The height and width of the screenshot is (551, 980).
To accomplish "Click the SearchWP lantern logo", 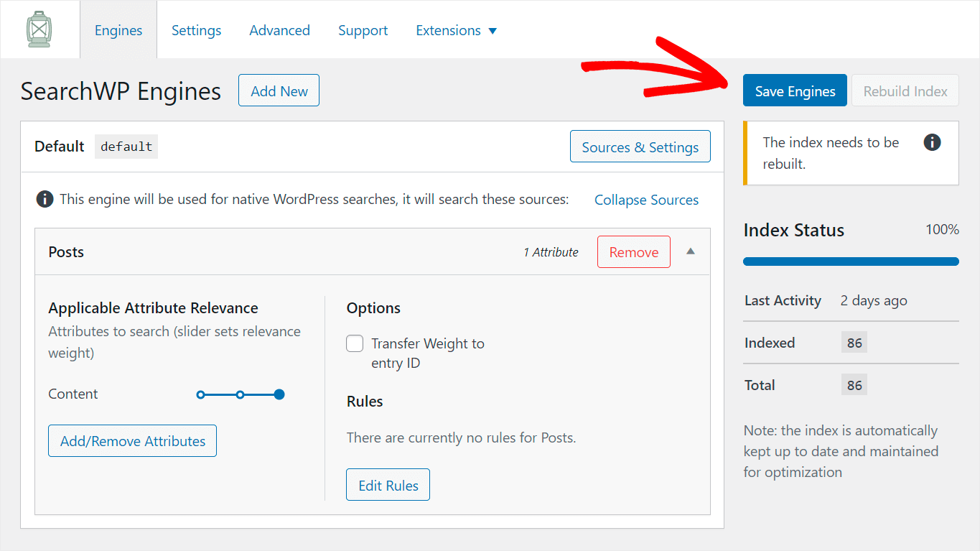I will [x=39, y=29].
